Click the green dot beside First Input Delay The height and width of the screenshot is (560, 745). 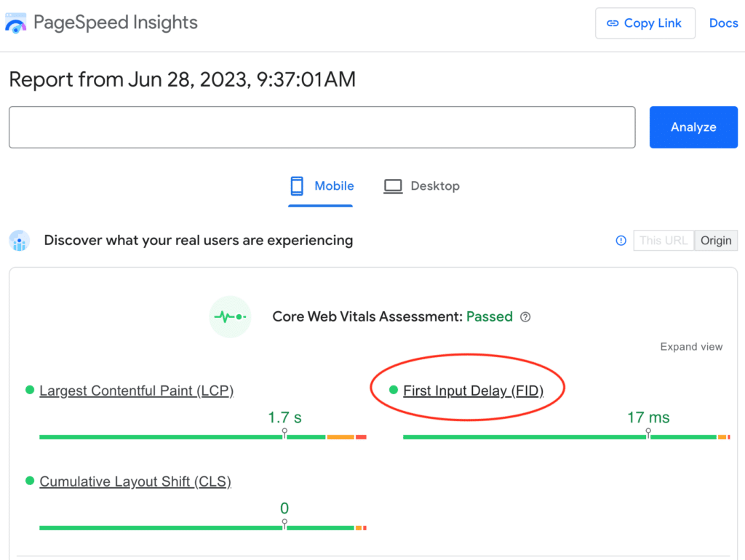click(394, 390)
